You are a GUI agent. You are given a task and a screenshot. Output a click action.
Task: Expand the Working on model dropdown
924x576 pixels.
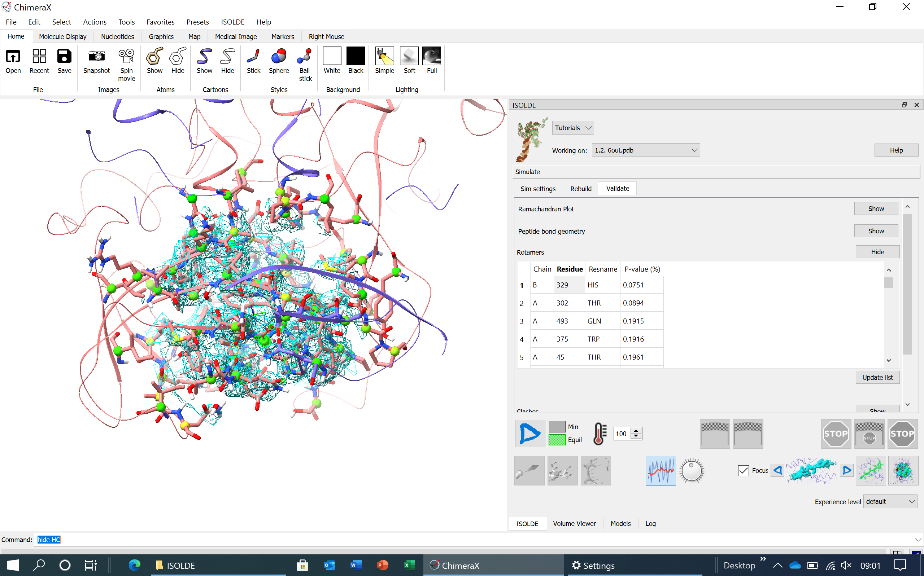coord(645,150)
